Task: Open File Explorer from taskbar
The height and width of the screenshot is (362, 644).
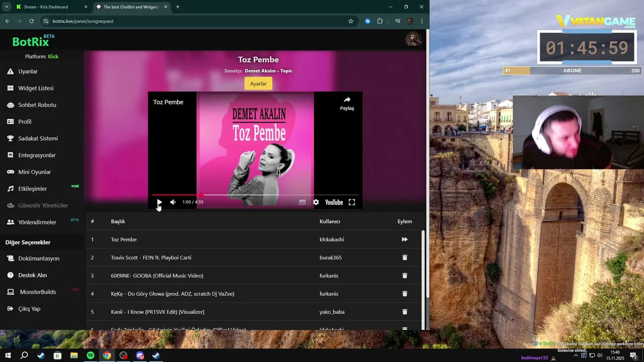Action: click(74, 355)
